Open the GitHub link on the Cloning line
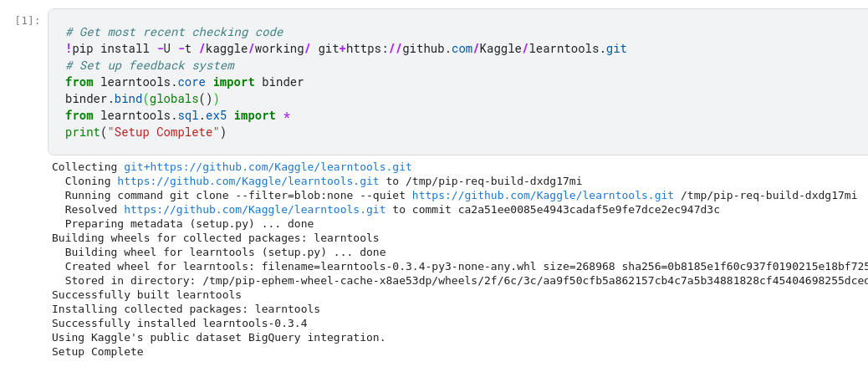 pos(248,181)
